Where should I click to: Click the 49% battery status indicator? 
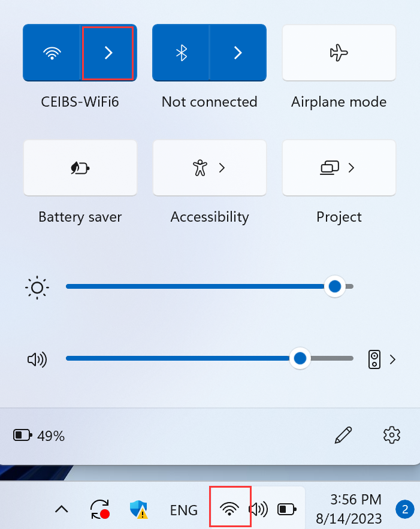click(x=39, y=436)
